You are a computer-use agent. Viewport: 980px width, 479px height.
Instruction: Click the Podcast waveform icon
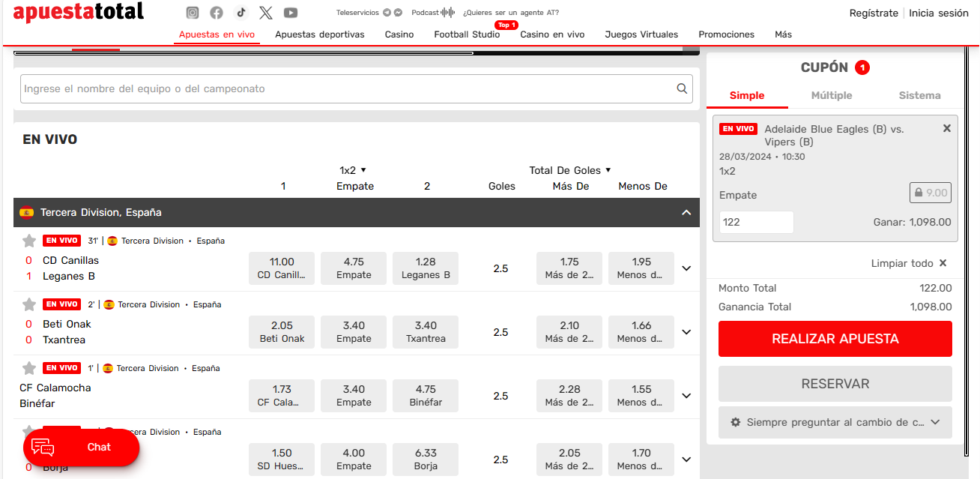pos(448,13)
